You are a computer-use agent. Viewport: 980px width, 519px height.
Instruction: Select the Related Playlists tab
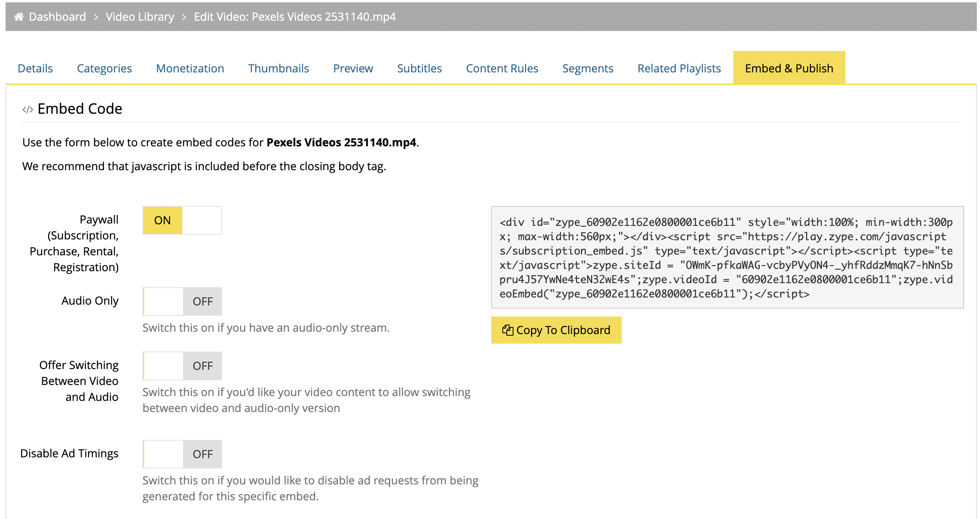tap(679, 68)
